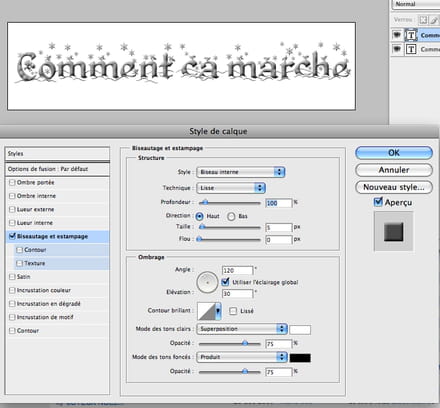Open Mode des tons clairs dropdown
This screenshot has height=408, width=440.
242,329
